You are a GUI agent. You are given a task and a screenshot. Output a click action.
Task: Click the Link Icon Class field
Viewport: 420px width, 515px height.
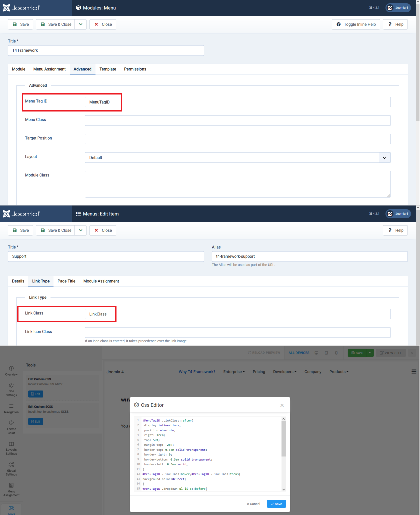pyautogui.click(x=238, y=332)
